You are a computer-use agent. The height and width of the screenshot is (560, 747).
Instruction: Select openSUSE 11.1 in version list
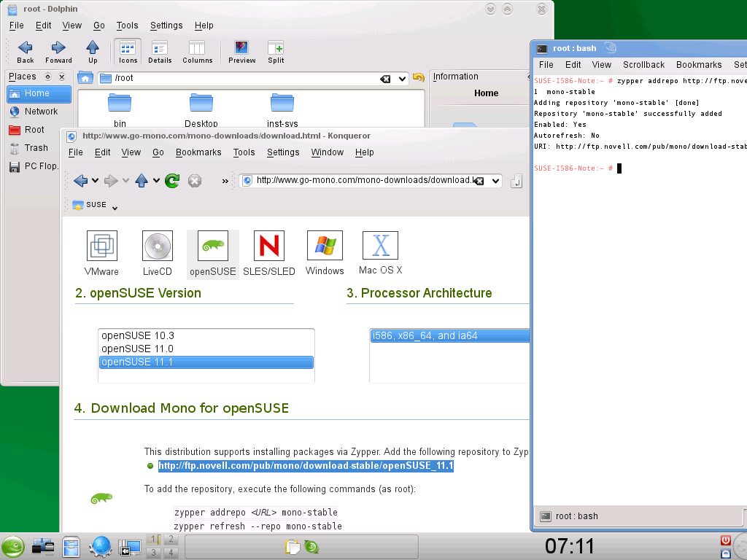(206, 362)
